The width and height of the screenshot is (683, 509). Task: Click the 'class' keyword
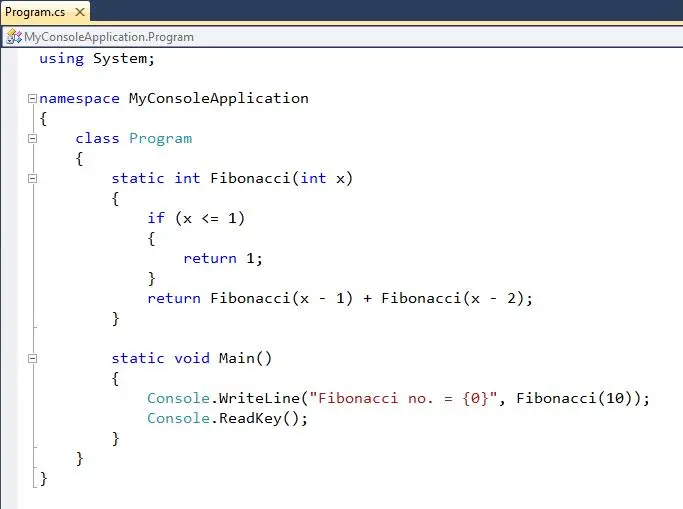point(97,138)
